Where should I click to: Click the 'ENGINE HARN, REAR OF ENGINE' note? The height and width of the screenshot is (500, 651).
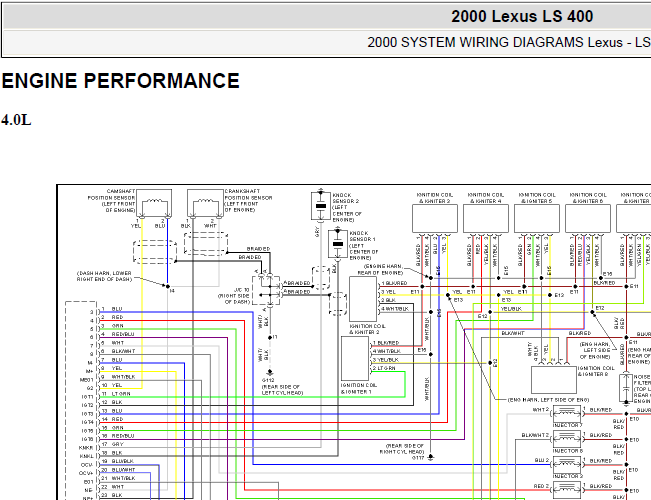coord(383,270)
